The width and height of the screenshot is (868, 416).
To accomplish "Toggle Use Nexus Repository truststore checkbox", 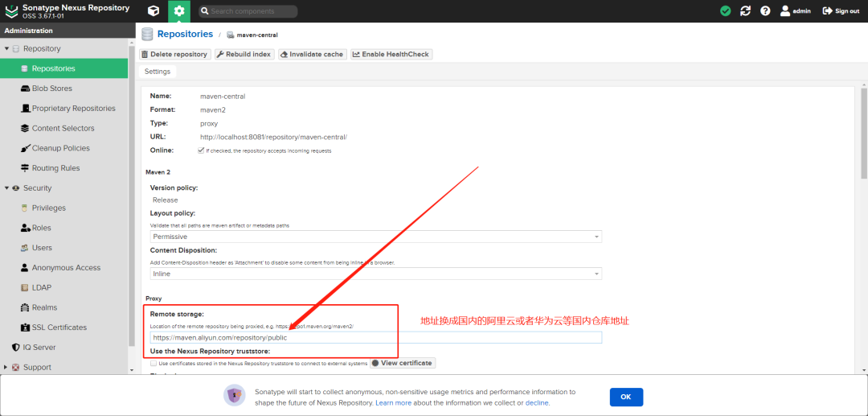I will pyautogui.click(x=154, y=364).
